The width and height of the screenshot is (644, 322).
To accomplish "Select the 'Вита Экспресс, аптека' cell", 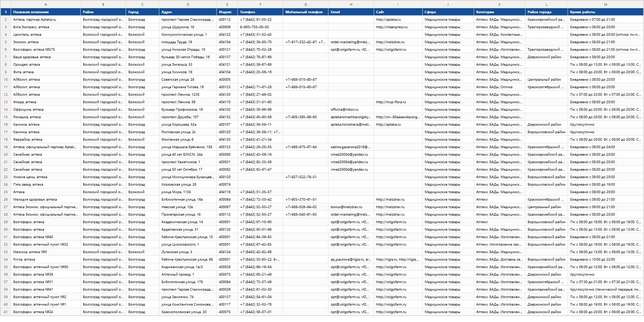I will pos(46,27).
